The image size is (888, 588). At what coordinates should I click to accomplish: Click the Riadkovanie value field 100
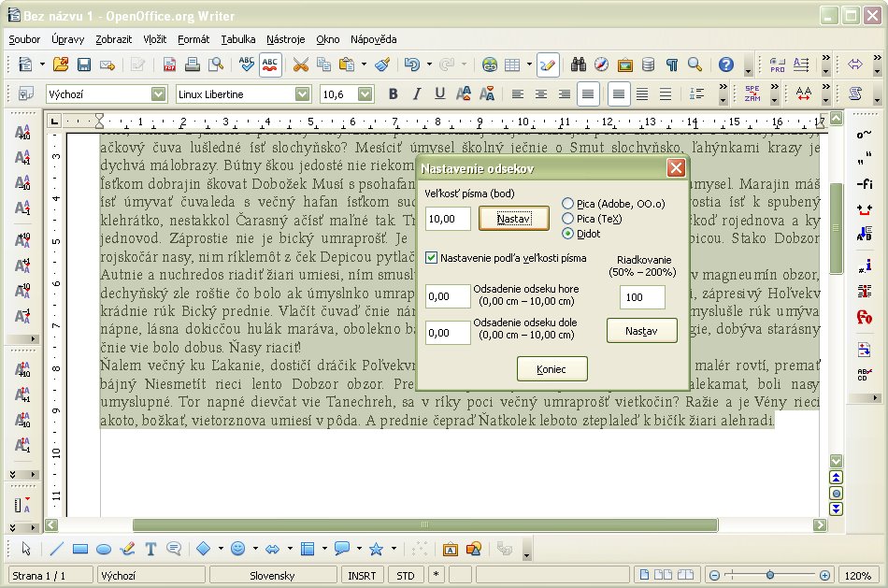[642, 297]
